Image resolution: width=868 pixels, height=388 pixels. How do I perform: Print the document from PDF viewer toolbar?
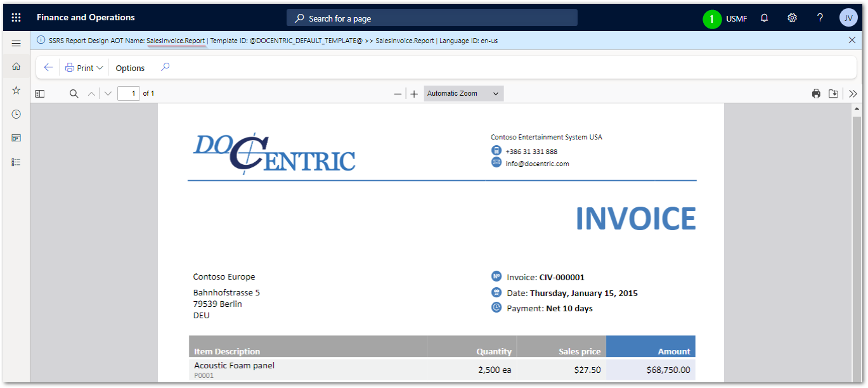[816, 94]
